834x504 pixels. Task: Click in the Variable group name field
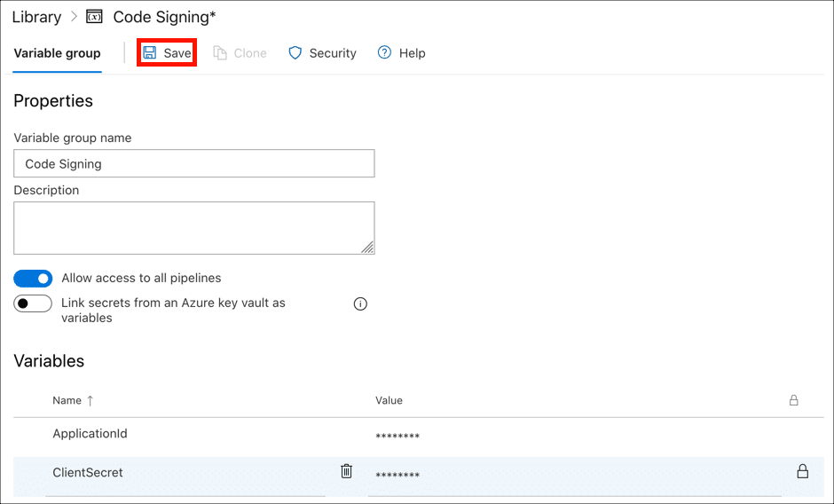193,163
